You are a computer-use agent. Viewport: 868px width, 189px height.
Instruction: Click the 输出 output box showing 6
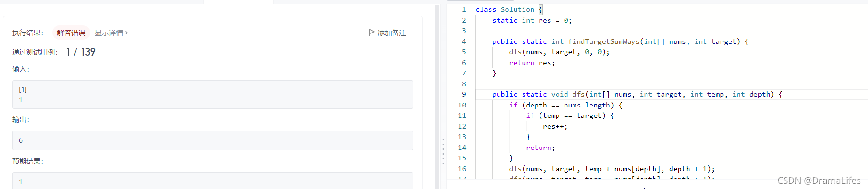tap(213, 140)
